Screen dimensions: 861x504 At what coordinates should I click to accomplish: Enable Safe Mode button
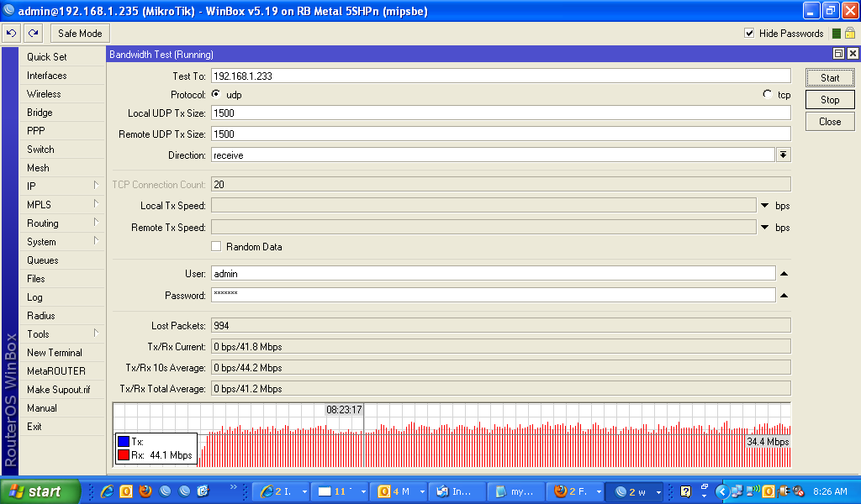(x=80, y=34)
